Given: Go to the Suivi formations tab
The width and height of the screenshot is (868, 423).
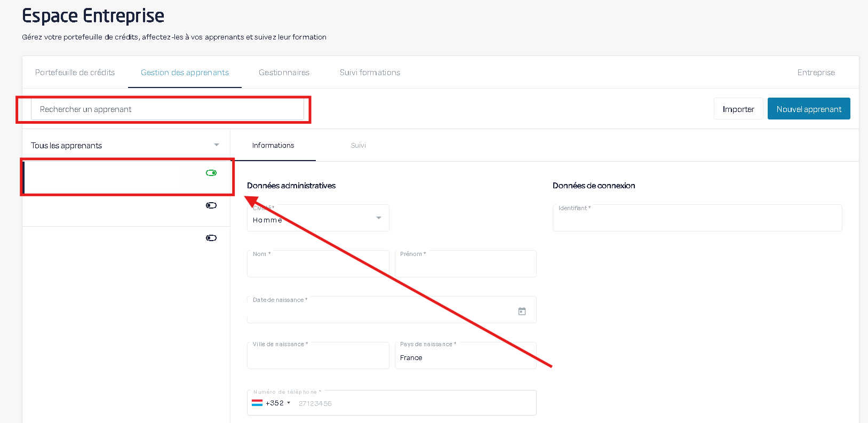Looking at the screenshot, I should click(x=370, y=73).
